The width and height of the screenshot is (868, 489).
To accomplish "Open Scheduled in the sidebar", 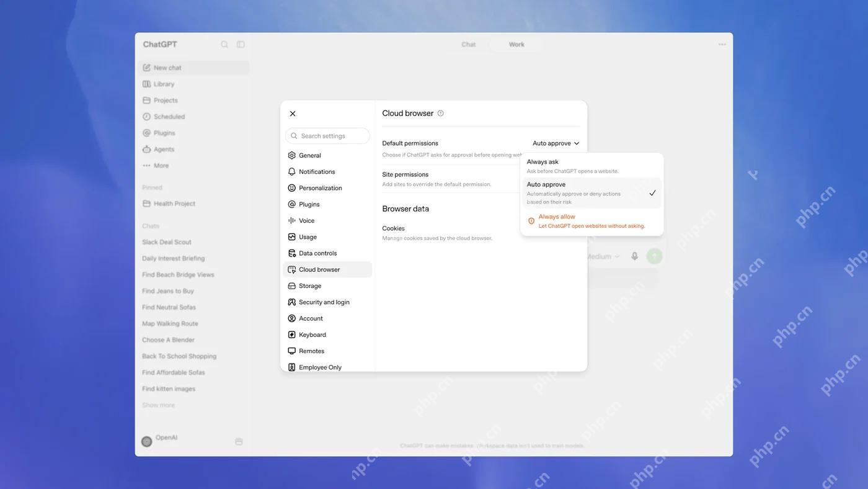I will 193,117.
